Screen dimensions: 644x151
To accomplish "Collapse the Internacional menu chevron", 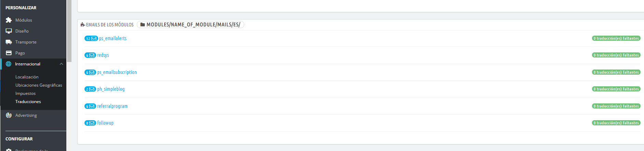I will 61,64.
